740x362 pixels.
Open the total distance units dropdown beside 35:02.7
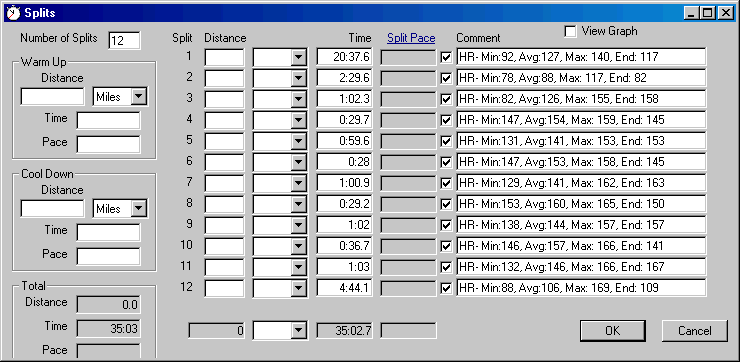coord(298,330)
